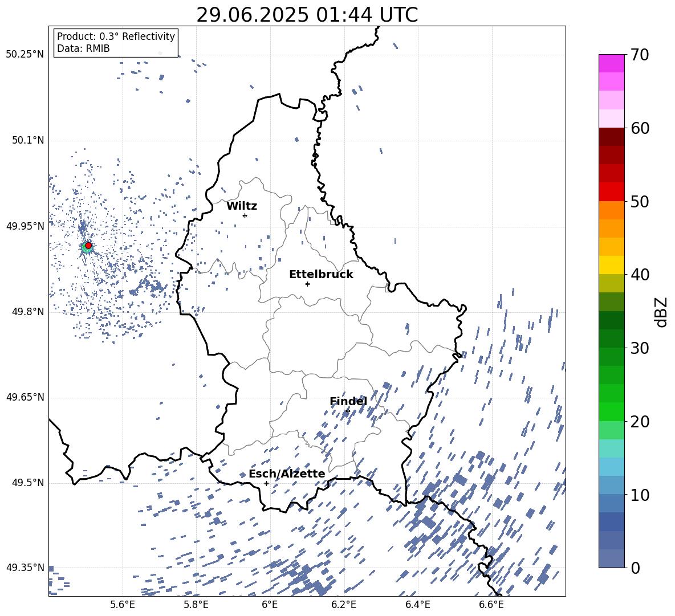
Task: Click the timestamp title 29.06.2025 01:44 UTC
Action: pyautogui.click(x=307, y=15)
